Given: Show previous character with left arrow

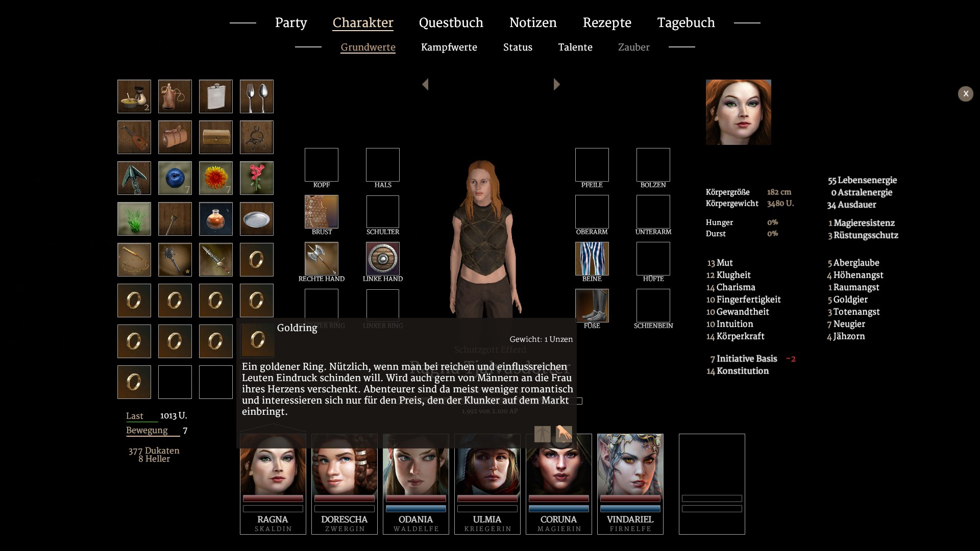Looking at the screenshot, I should [x=425, y=85].
